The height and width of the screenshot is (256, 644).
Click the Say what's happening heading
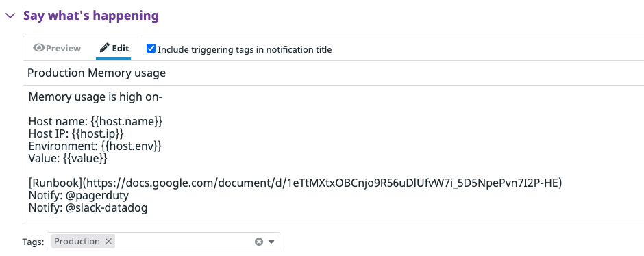coord(90,16)
